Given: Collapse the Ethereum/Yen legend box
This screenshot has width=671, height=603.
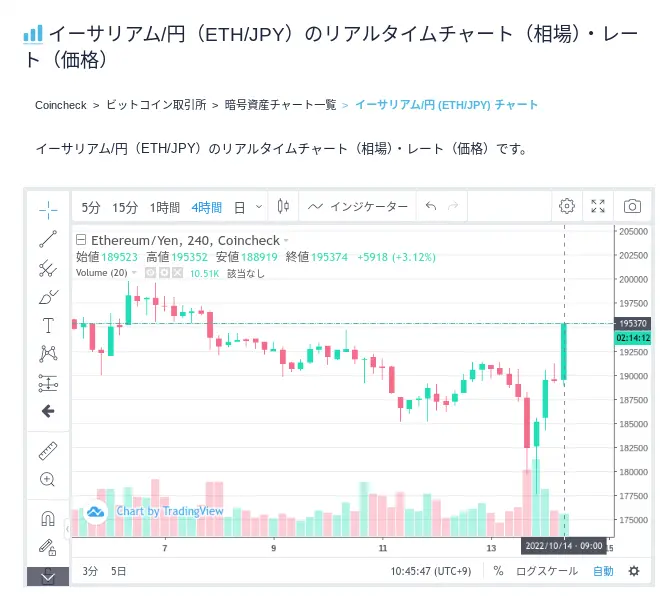Looking at the screenshot, I should point(81,240).
